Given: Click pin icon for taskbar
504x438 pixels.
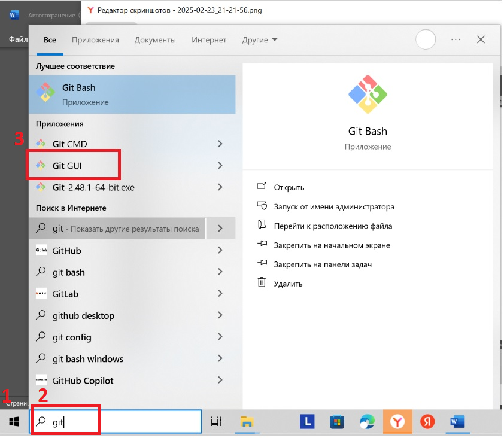Looking at the screenshot, I should coord(262,263).
